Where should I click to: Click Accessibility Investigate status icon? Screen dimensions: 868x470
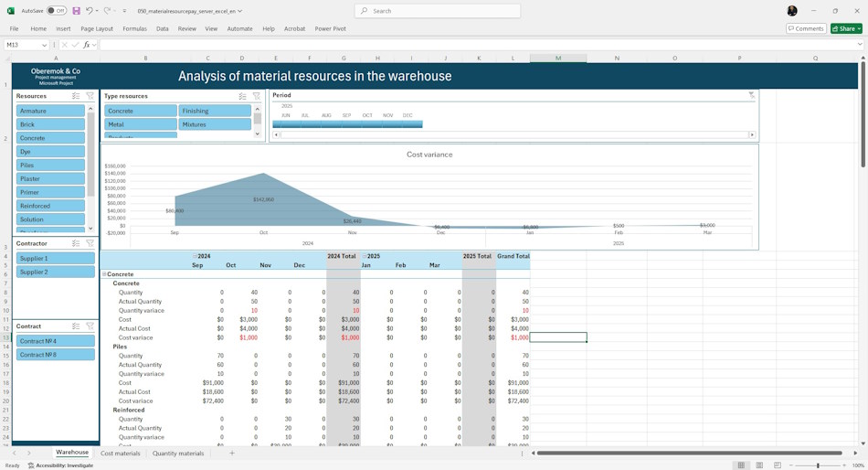(x=31, y=465)
